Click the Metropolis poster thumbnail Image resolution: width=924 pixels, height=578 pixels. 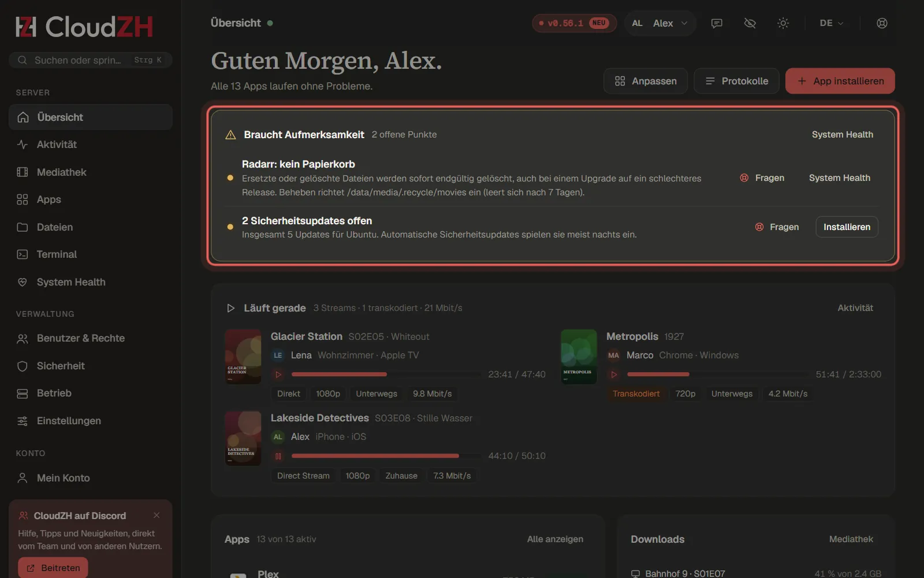pyautogui.click(x=579, y=357)
